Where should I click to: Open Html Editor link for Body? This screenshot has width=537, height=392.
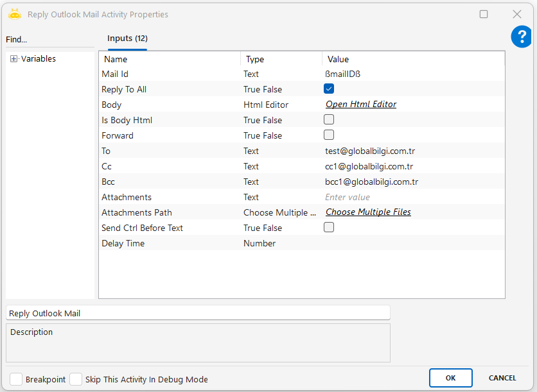(360, 105)
